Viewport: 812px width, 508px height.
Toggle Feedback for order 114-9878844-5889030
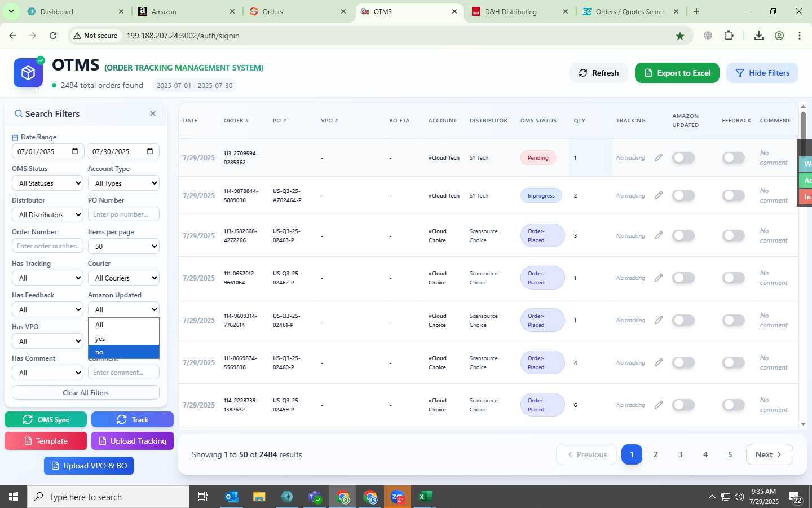[734, 195]
